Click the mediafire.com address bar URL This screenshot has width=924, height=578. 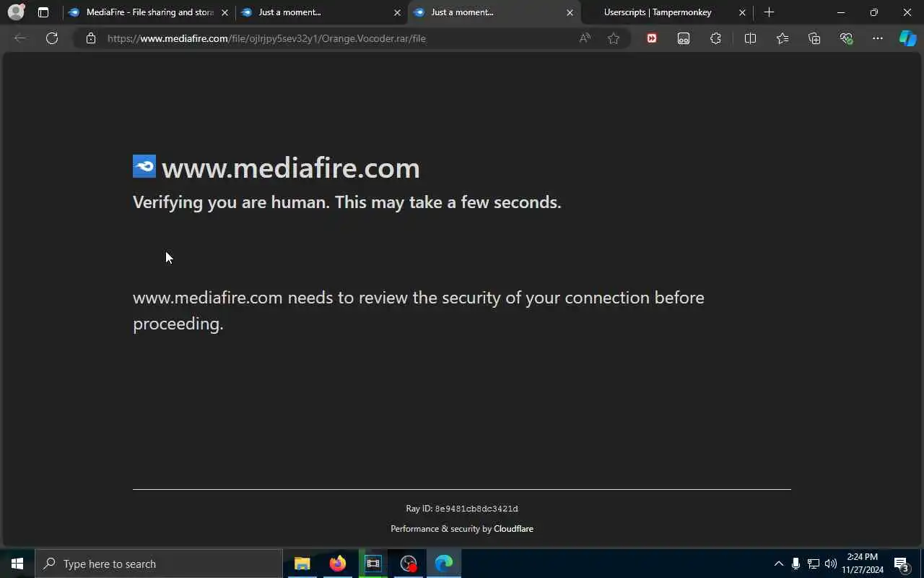tap(266, 38)
